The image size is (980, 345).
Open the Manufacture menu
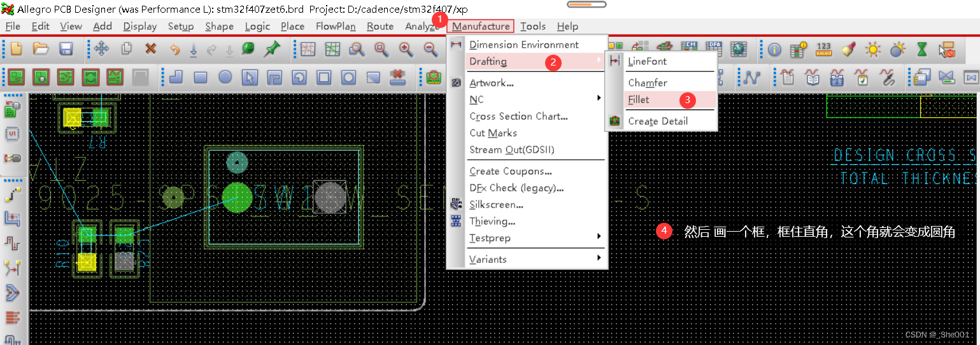pos(481,26)
